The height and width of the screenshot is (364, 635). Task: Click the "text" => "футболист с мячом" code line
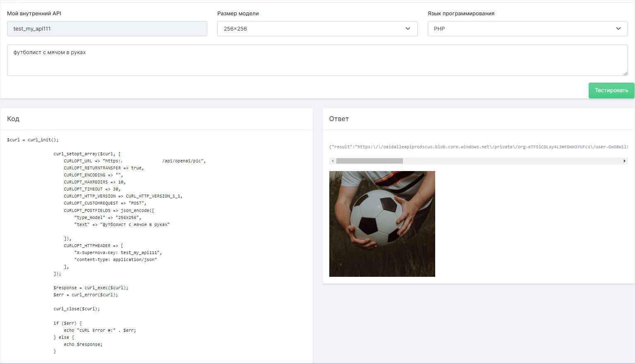(x=122, y=225)
